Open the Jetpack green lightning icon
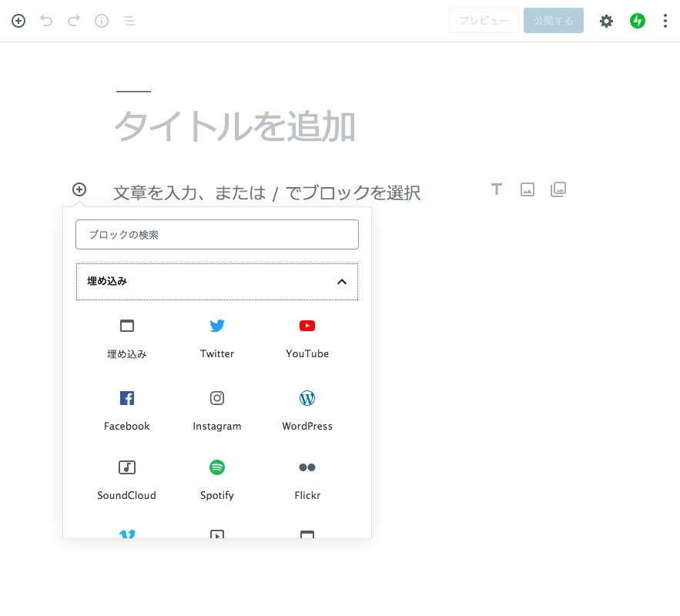 [x=638, y=21]
